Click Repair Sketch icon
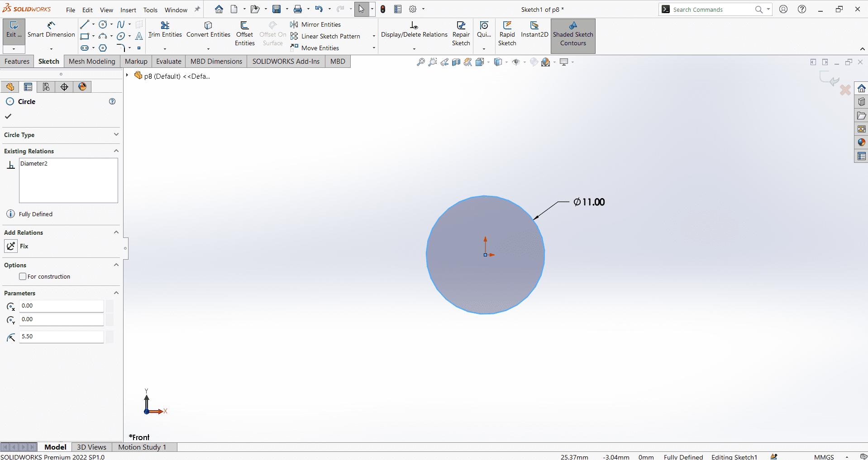 [461, 25]
